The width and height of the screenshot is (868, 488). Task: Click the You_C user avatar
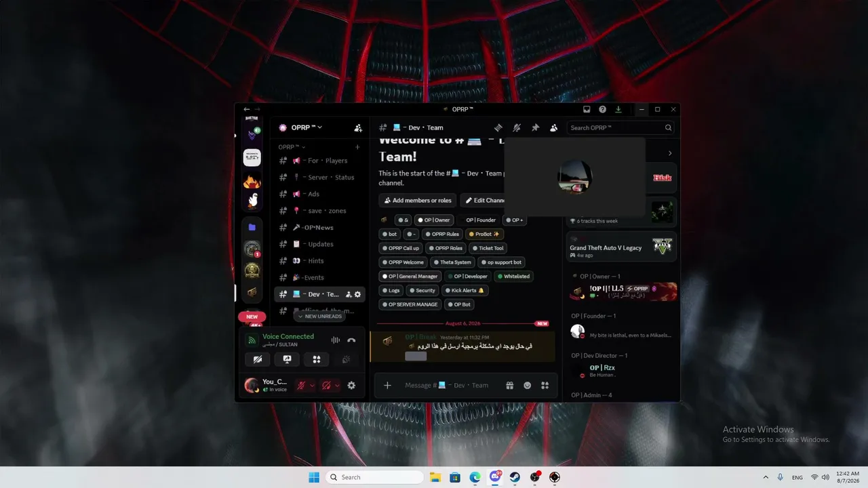click(x=252, y=385)
